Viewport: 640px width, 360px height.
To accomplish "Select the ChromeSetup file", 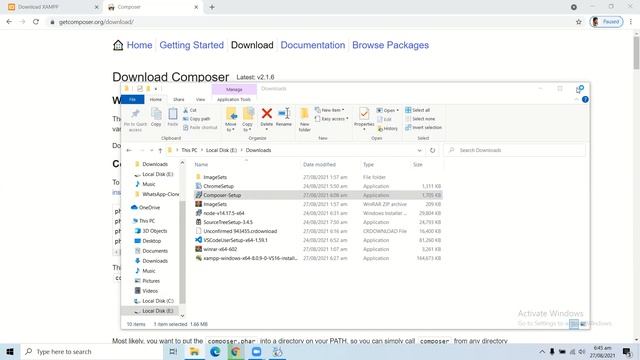I will click(x=318, y=186).
